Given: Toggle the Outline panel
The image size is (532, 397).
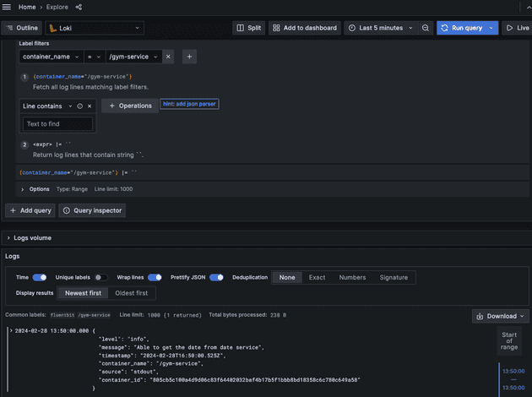Looking at the screenshot, I should (x=22, y=28).
